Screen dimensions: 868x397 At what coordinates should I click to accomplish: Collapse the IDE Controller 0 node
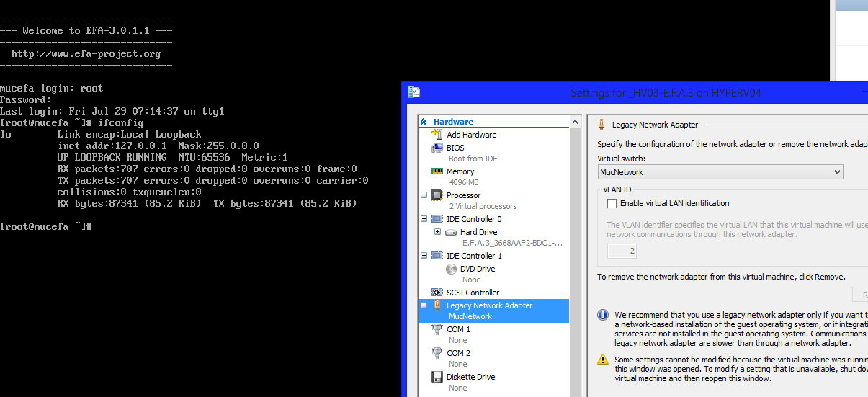tap(424, 219)
